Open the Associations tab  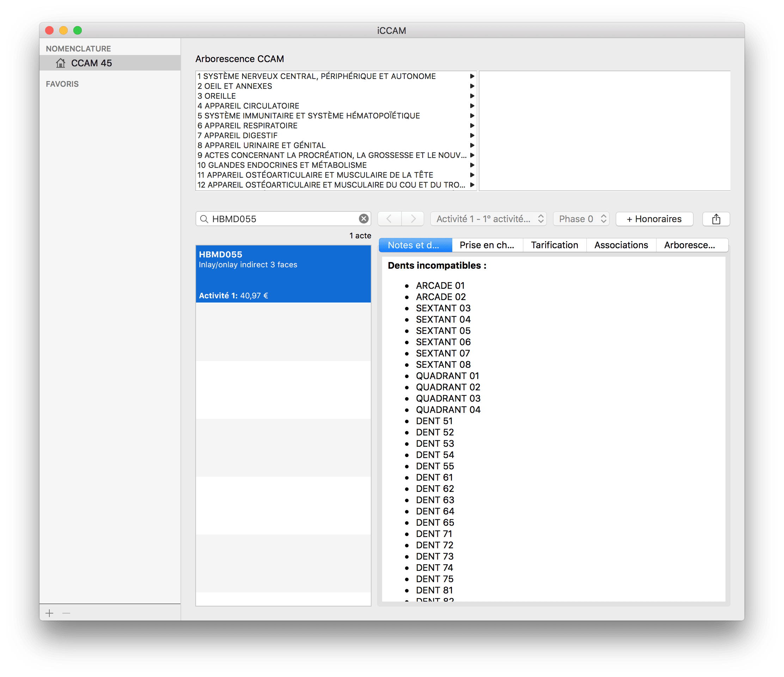pyautogui.click(x=621, y=245)
